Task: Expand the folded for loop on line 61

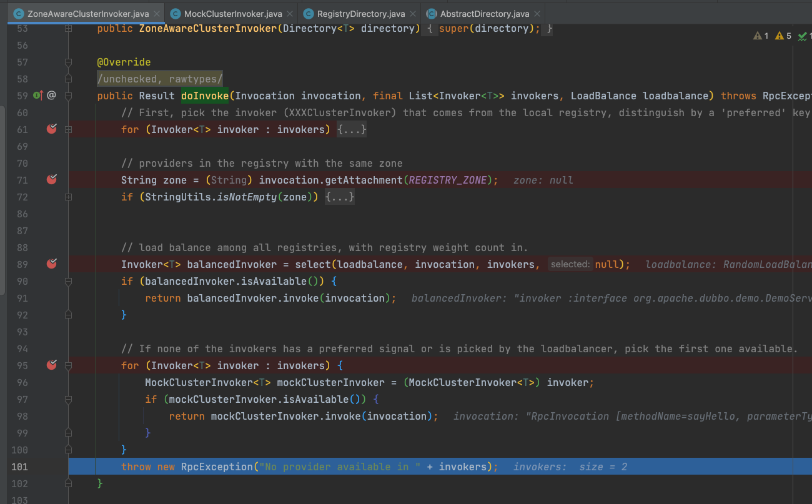Action: click(x=69, y=130)
